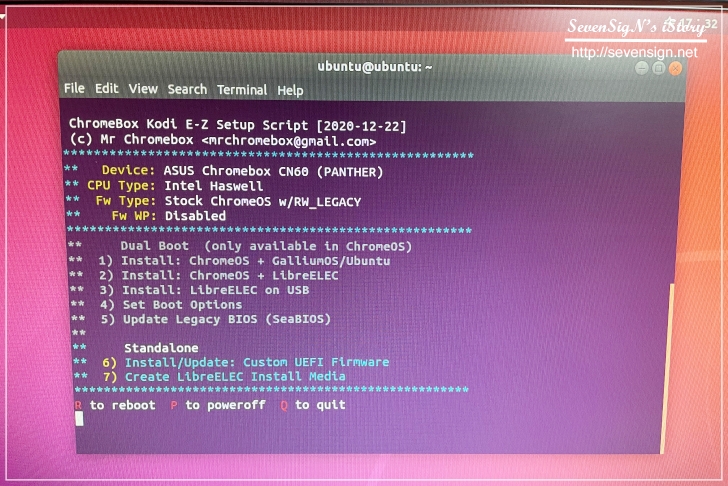Open the Terminal menu
728x486 pixels.
[242, 90]
